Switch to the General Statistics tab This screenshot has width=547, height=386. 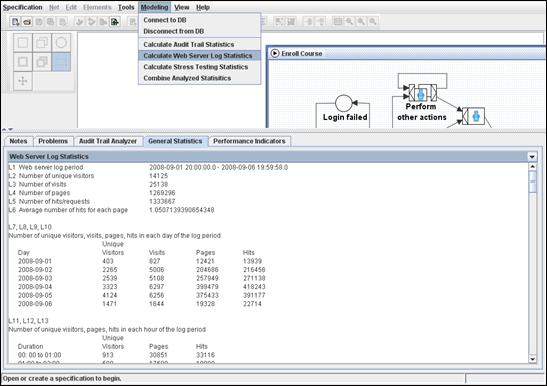tap(175, 141)
